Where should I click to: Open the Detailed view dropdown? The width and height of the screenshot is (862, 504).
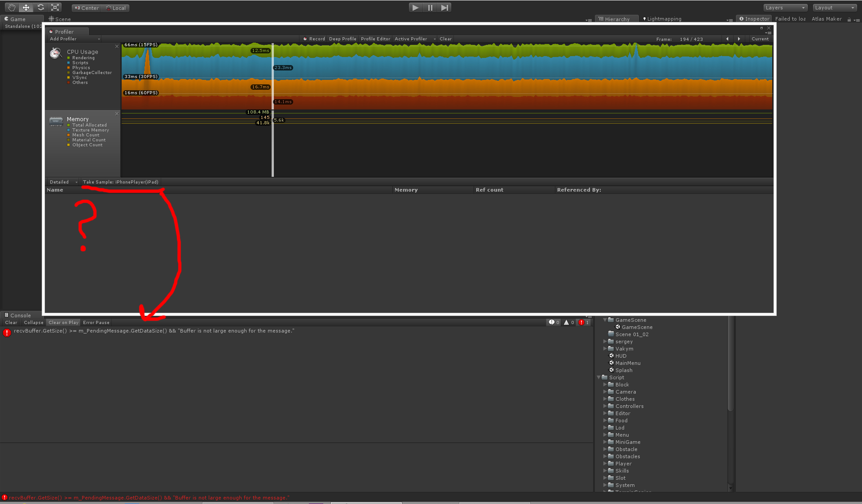63,182
